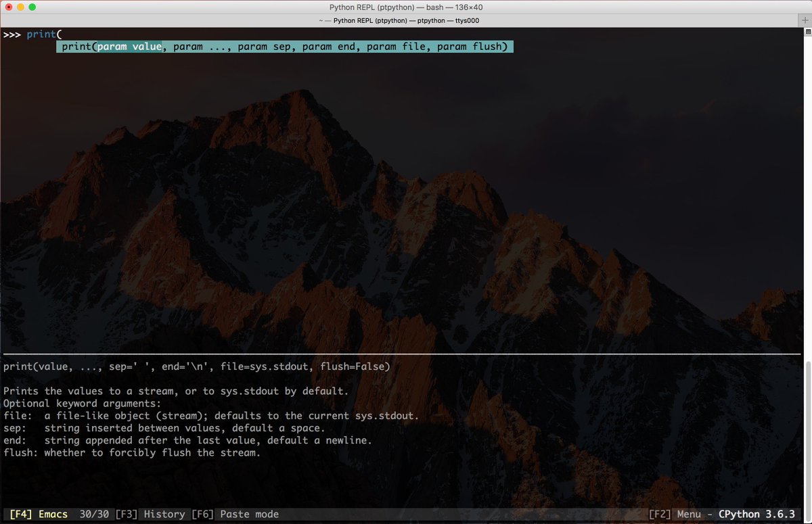This screenshot has height=524, width=812.
Task: Click the green zoom window button
Action: point(33,7)
